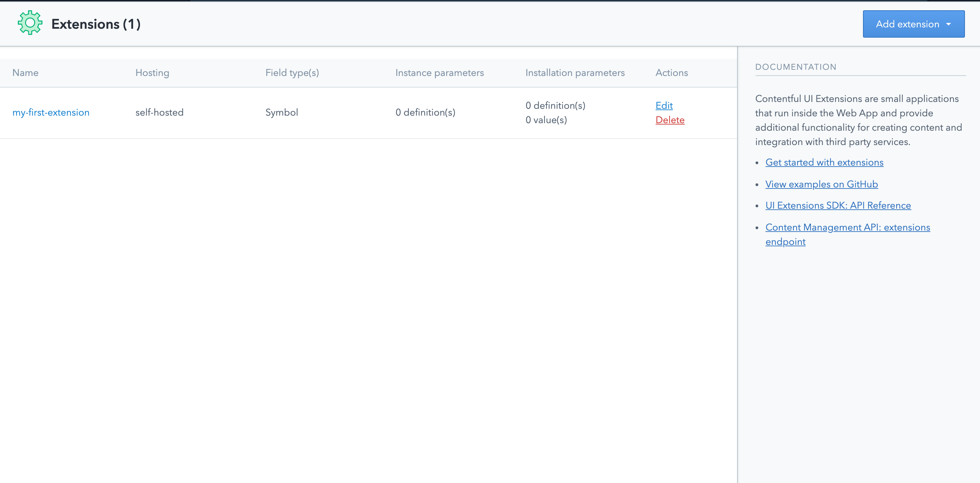This screenshot has width=980, height=483.
Task: Click the Extensions (1) page title
Action: 96,24
